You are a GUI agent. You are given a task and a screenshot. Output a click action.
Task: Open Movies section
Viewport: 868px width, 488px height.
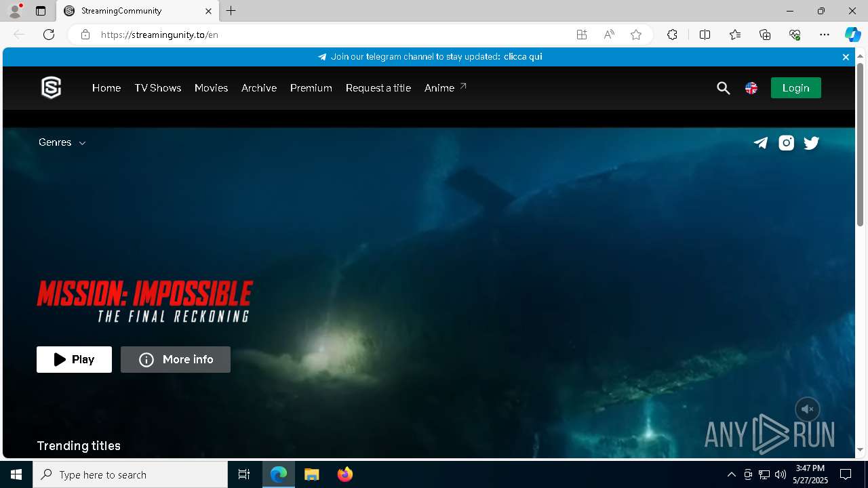click(x=211, y=88)
